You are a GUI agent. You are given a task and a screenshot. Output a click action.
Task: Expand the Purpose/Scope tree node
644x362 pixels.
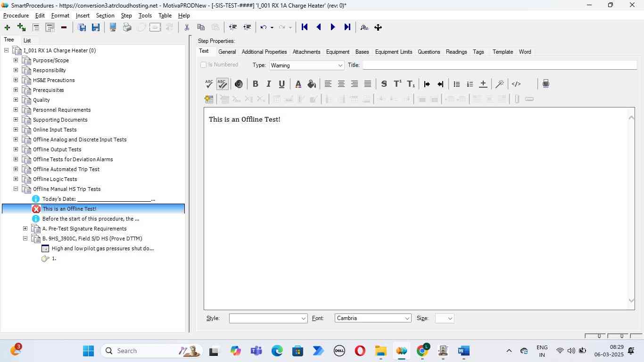click(x=16, y=60)
